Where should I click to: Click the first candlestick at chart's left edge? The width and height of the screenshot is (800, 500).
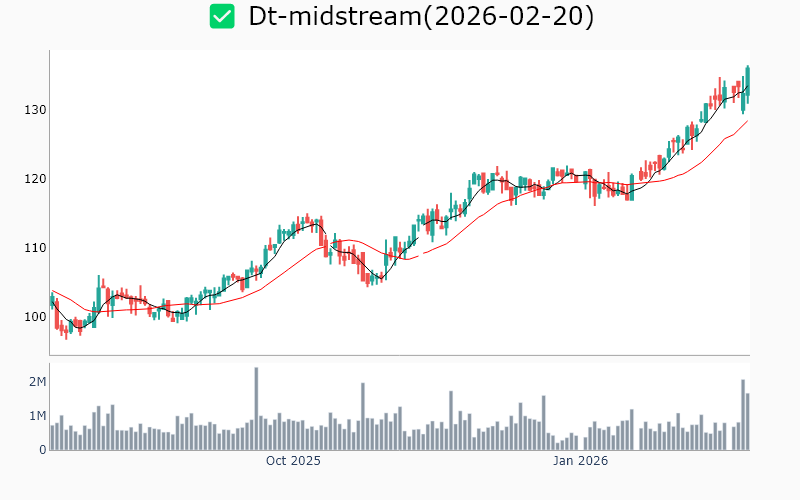click(x=51, y=300)
